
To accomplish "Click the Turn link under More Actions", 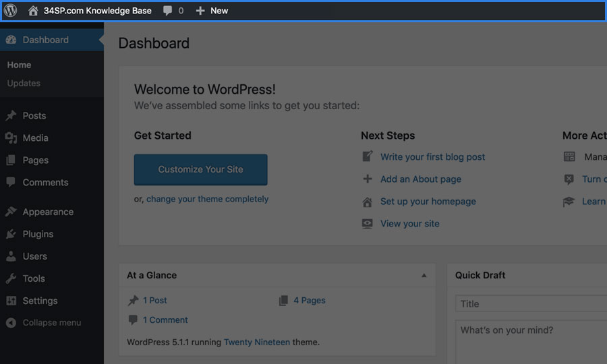I will [594, 179].
